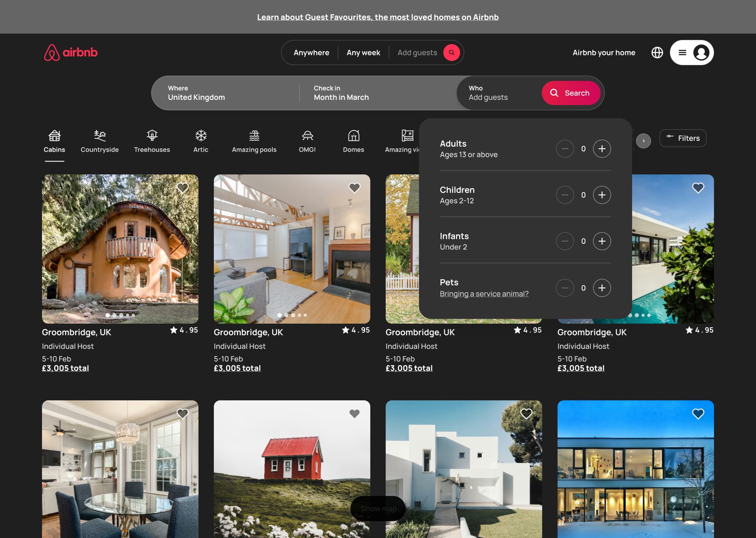Open the hamburger profile menu
Screen dimensions: 756x538
[692, 53]
